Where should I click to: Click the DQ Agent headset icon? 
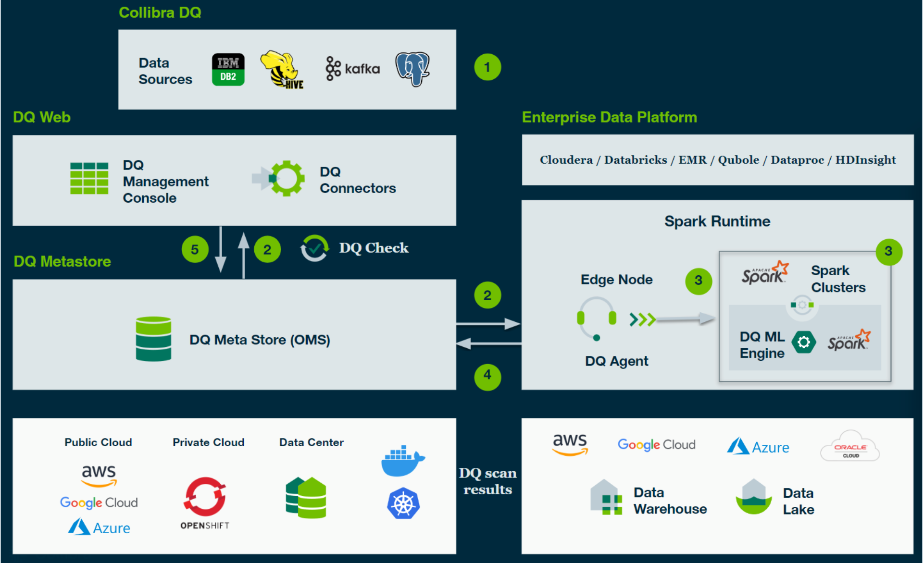coord(596,318)
